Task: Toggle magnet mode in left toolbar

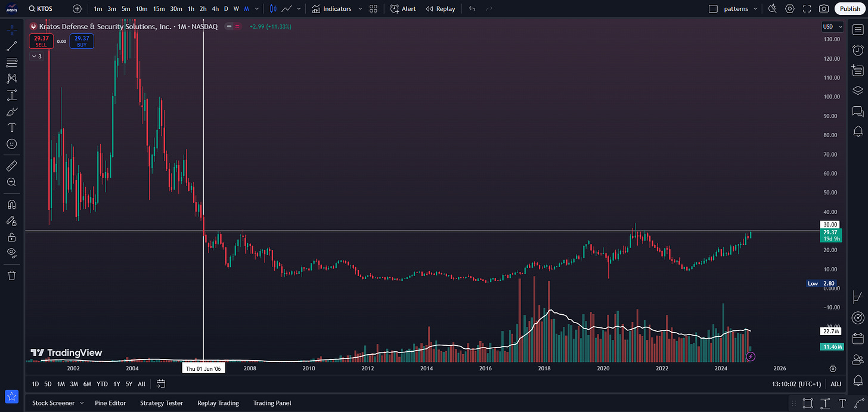Action: (x=11, y=204)
